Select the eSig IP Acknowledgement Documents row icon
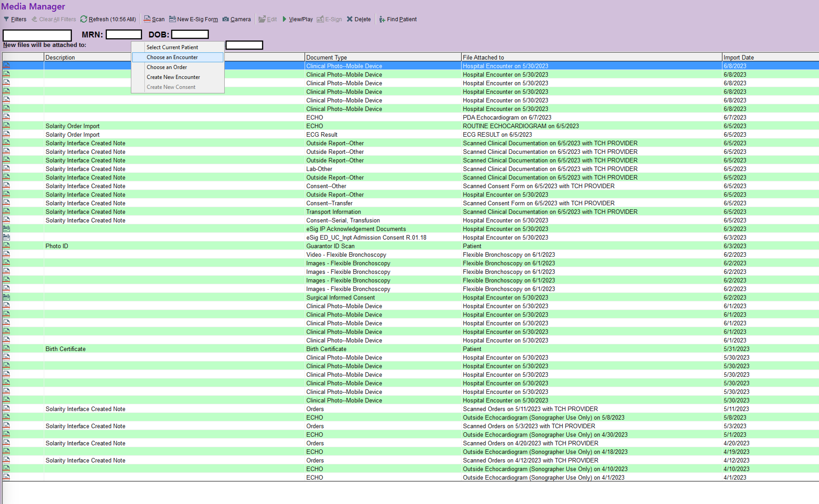This screenshot has height=504, width=819. (x=6, y=229)
